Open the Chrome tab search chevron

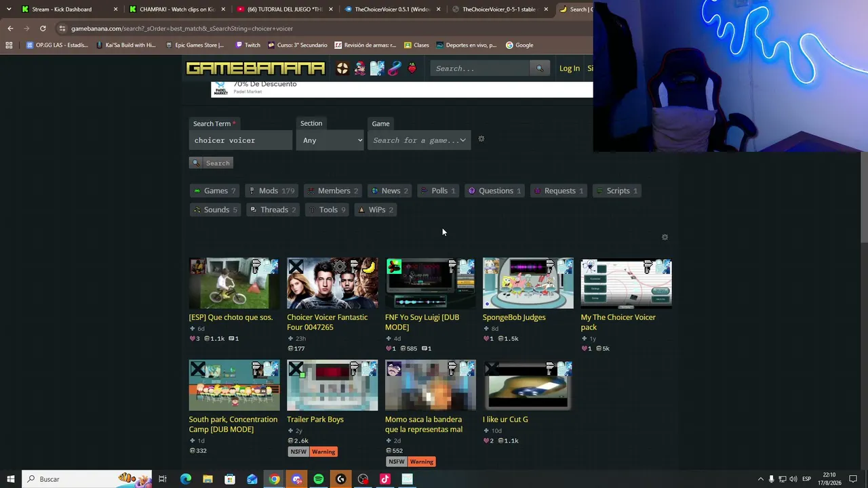click(9, 9)
